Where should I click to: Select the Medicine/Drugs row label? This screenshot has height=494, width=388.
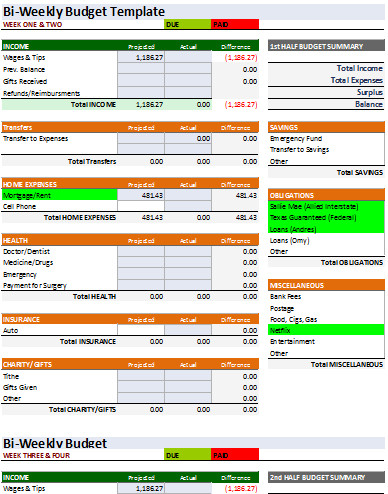[x=28, y=263]
